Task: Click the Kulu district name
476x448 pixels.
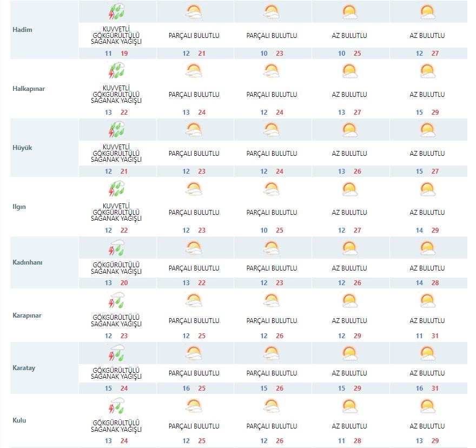Action: pos(19,420)
